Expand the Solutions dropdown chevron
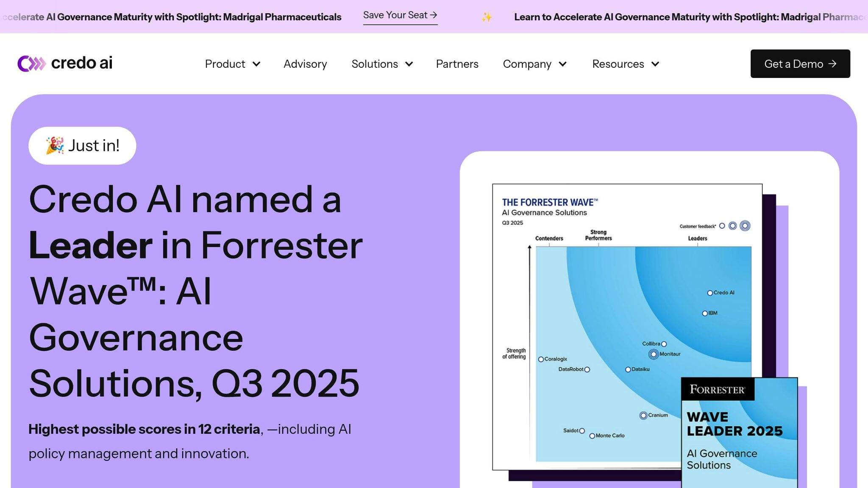Screen dimensions: 868x488 (409, 64)
